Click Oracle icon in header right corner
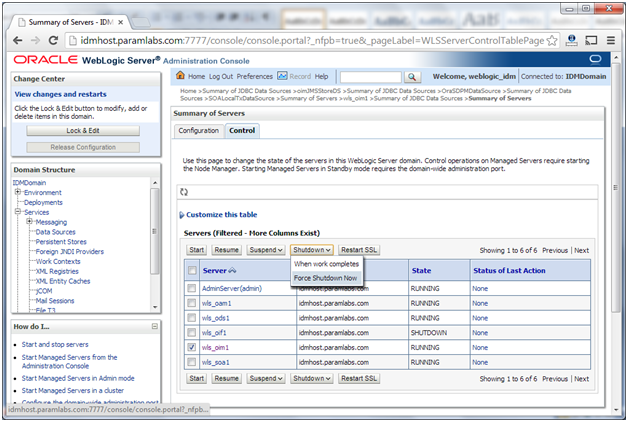Screen dimensions: 628x422 point(595,59)
